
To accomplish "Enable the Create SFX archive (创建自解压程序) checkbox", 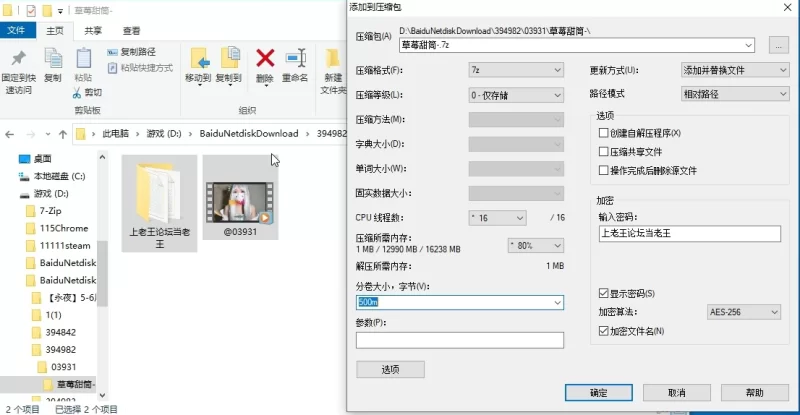I will 603,133.
